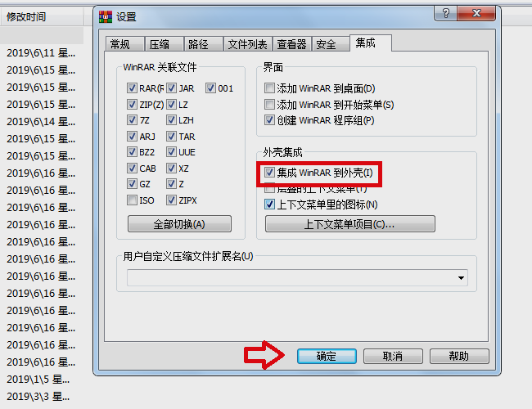
Task: Click the WinRAR icon in title bar
Action: click(106, 16)
